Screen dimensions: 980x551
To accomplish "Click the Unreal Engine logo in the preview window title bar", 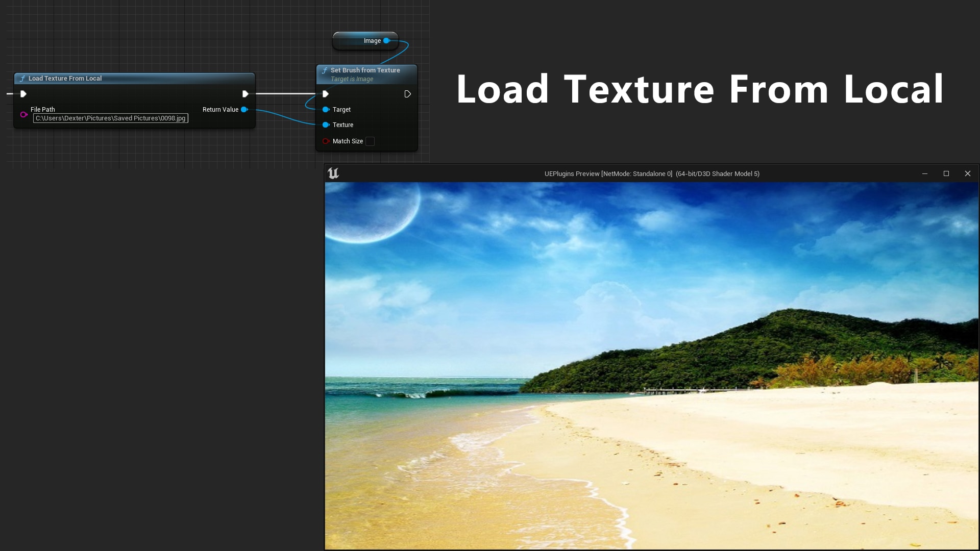I will tap(333, 173).
